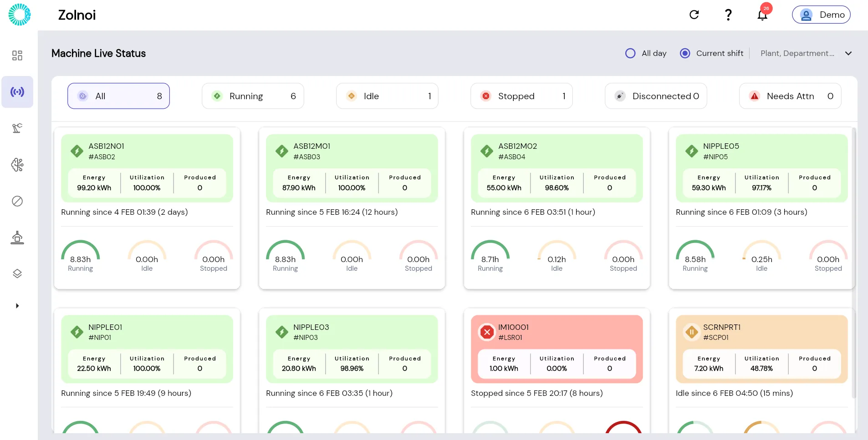The image size is (868, 440).
Task: Click the NIPPLEO5 running status icon
Action: pyautogui.click(x=692, y=151)
